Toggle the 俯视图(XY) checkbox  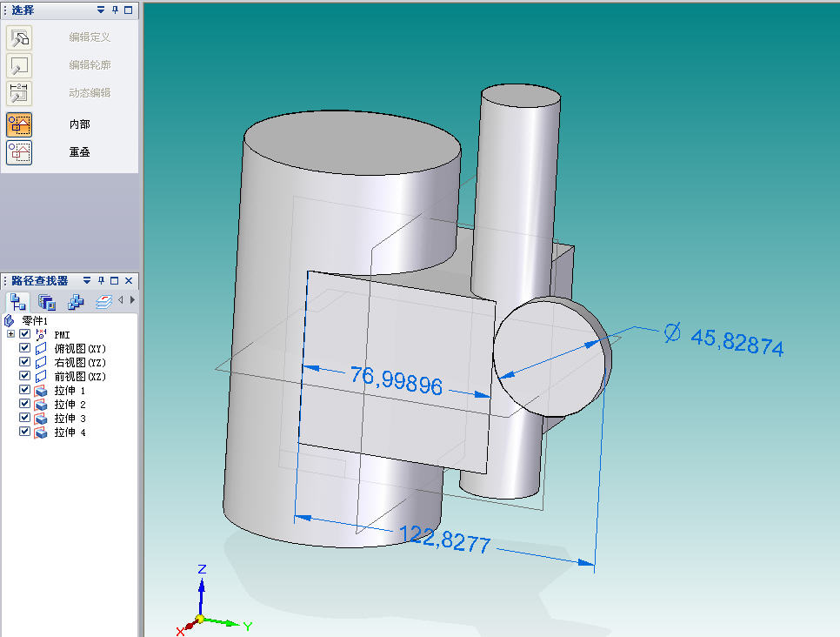24,347
